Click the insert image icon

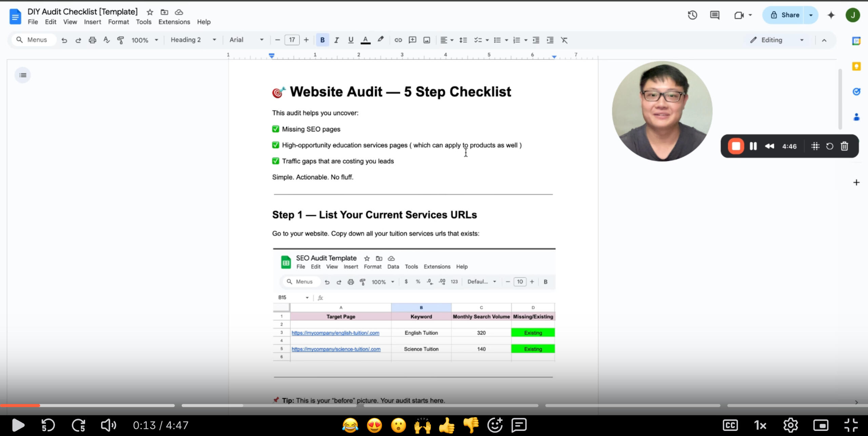pos(427,40)
